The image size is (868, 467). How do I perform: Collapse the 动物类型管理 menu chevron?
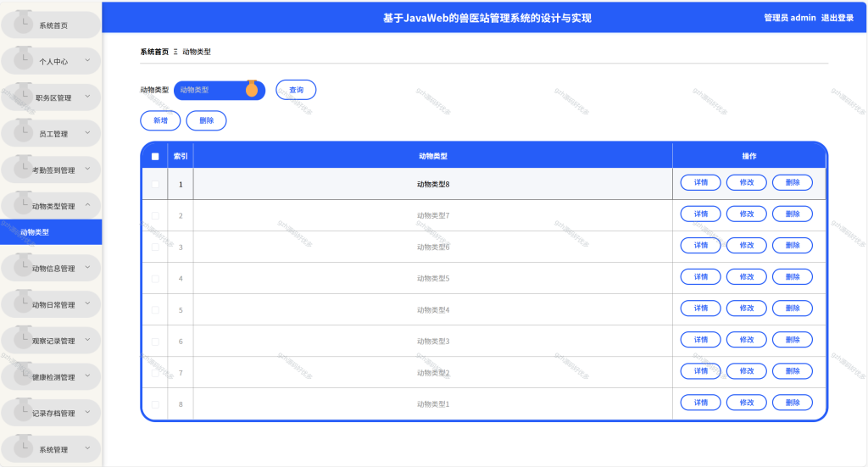[87, 205]
